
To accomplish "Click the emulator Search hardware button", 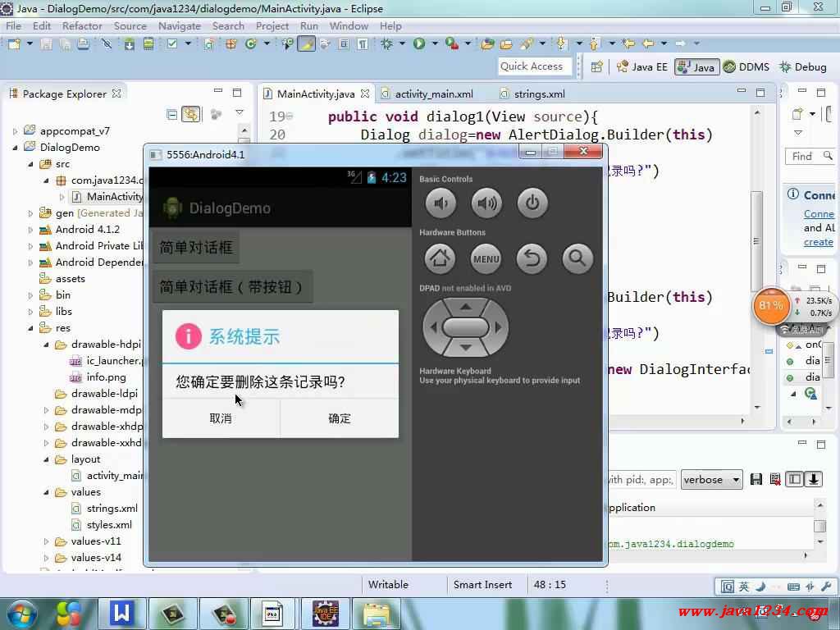I will [577, 258].
